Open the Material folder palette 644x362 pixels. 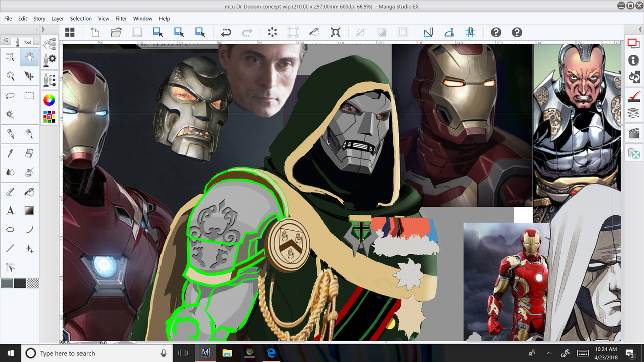pos(634,153)
